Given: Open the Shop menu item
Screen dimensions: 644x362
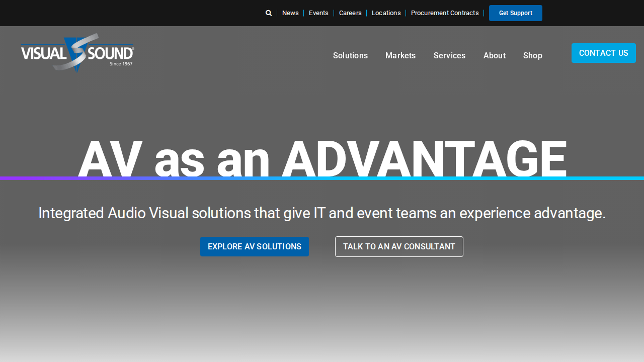Looking at the screenshot, I should point(533,56).
